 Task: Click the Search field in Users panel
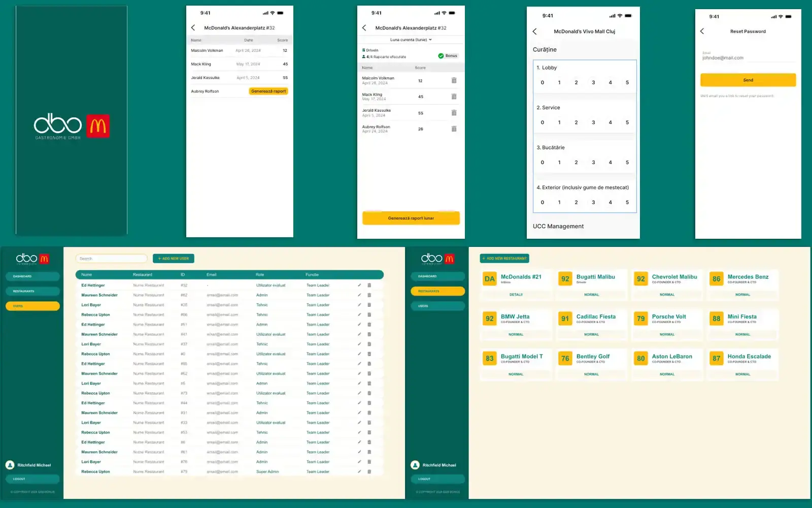pyautogui.click(x=112, y=259)
